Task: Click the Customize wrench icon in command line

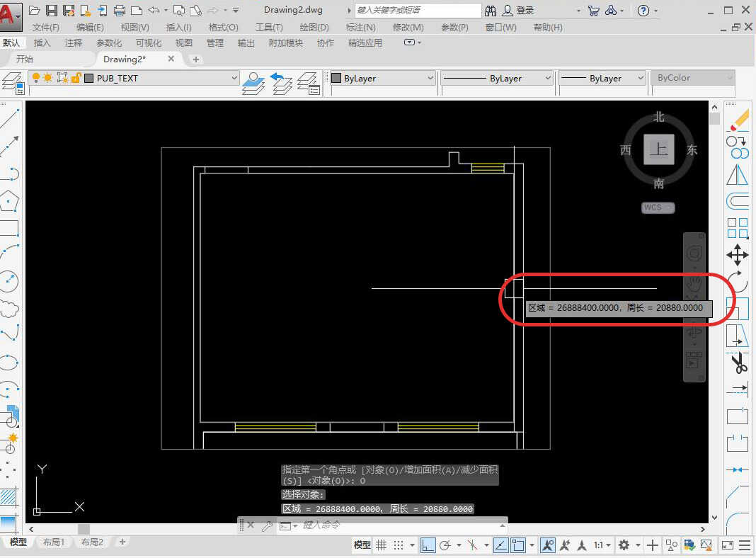Action: coord(267,525)
